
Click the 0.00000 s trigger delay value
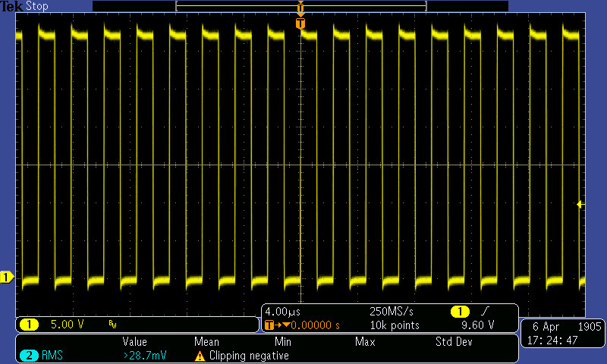(x=316, y=325)
